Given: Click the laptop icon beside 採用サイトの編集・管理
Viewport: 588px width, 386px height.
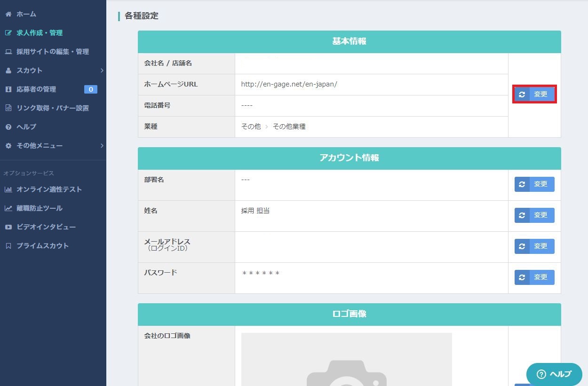Looking at the screenshot, I should pos(8,52).
